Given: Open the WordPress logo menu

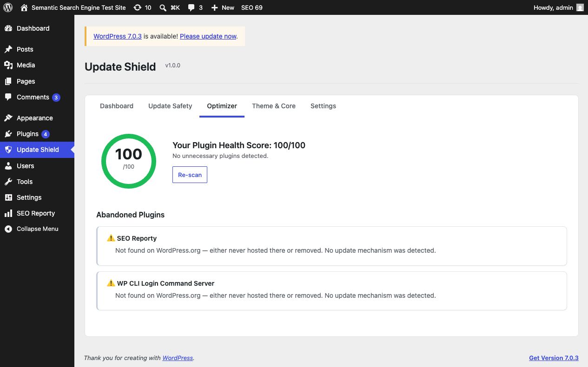Looking at the screenshot, I should coord(8,7).
